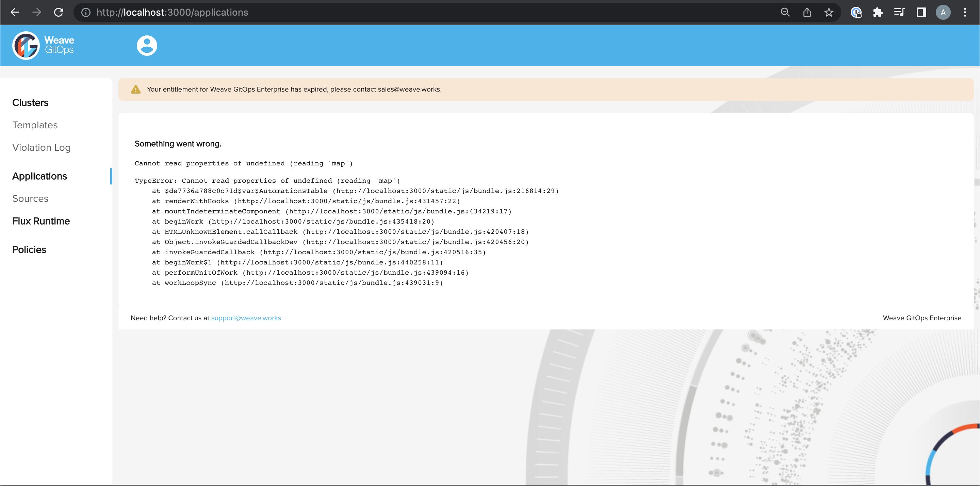Click the address bar URL

coord(172,13)
